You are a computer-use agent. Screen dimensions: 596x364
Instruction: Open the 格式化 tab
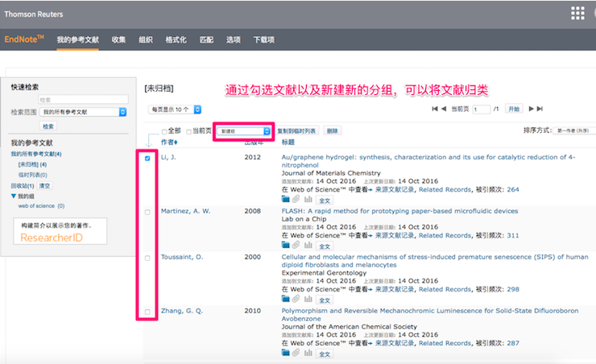click(176, 39)
